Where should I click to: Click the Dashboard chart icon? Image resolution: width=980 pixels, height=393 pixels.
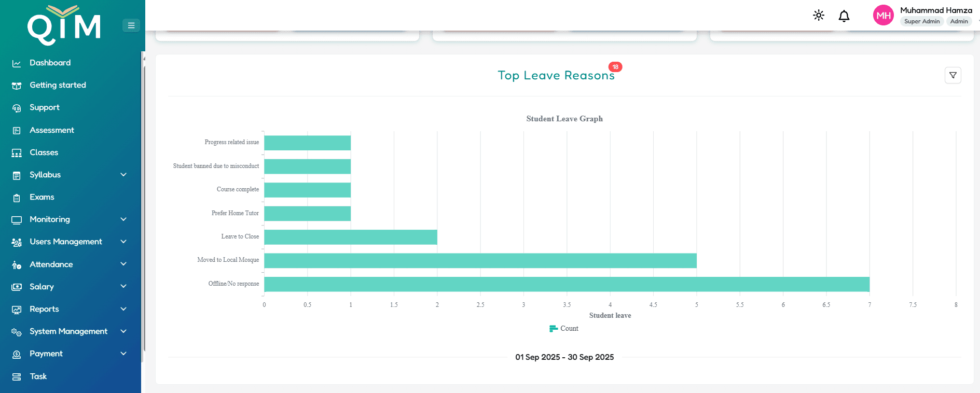pyautogui.click(x=17, y=63)
